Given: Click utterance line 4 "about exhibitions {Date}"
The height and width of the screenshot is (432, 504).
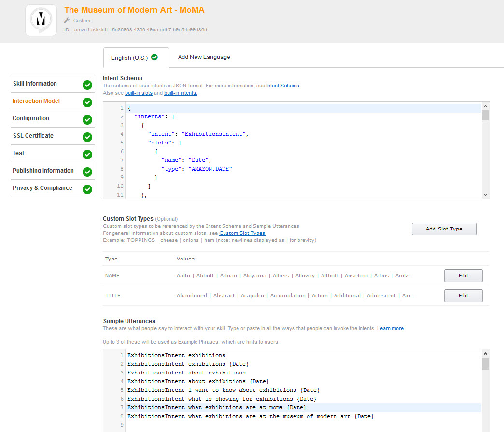Looking at the screenshot, I should 198,381.
